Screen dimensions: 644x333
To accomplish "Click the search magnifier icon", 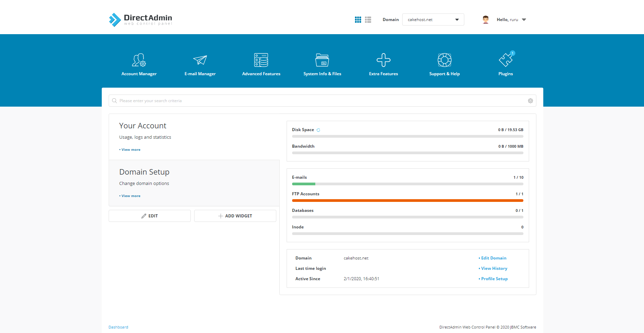I will 115,101.
